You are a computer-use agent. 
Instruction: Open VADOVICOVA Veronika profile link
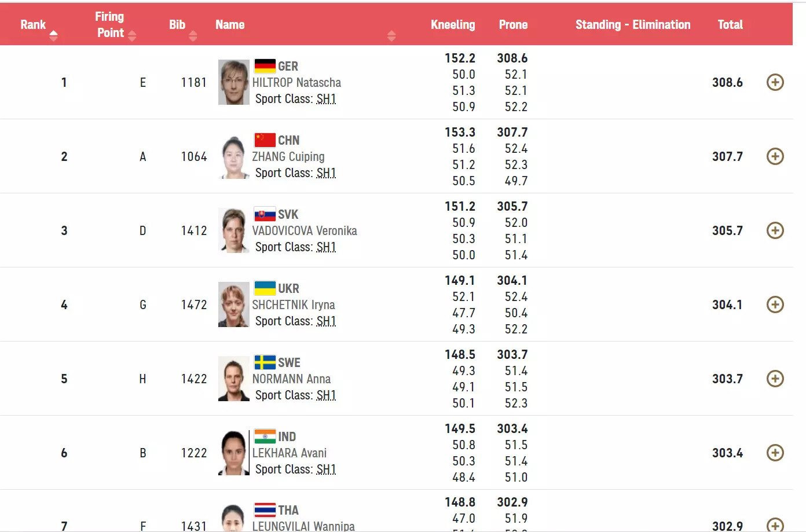305,231
